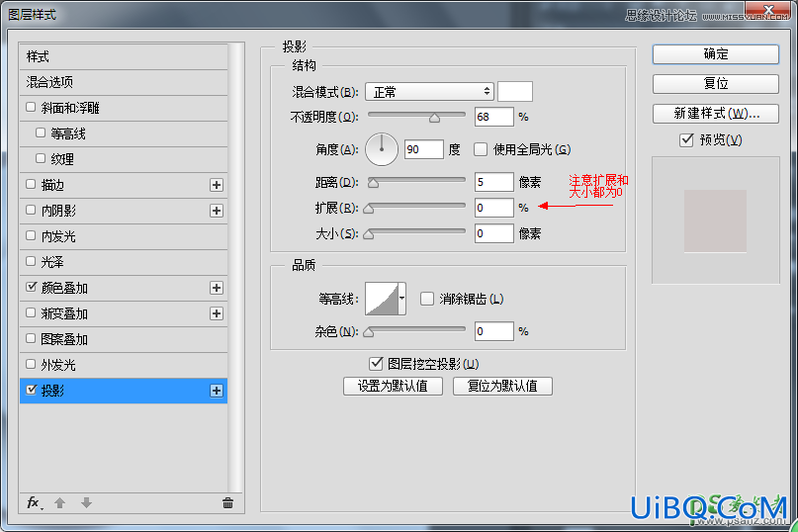Screen dimensions: 798x532
Task: Click the 等高线 contour thumbnail
Action: [382, 299]
